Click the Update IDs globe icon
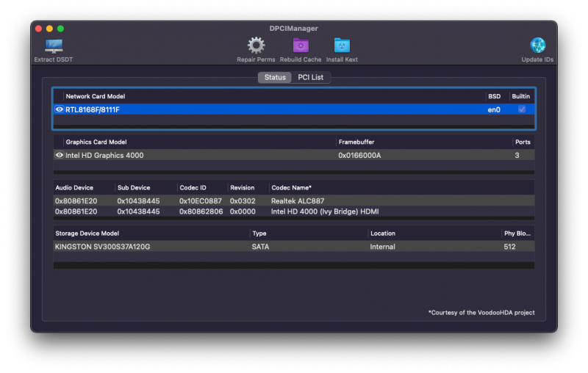The image size is (588, 373). pos(537,46)
